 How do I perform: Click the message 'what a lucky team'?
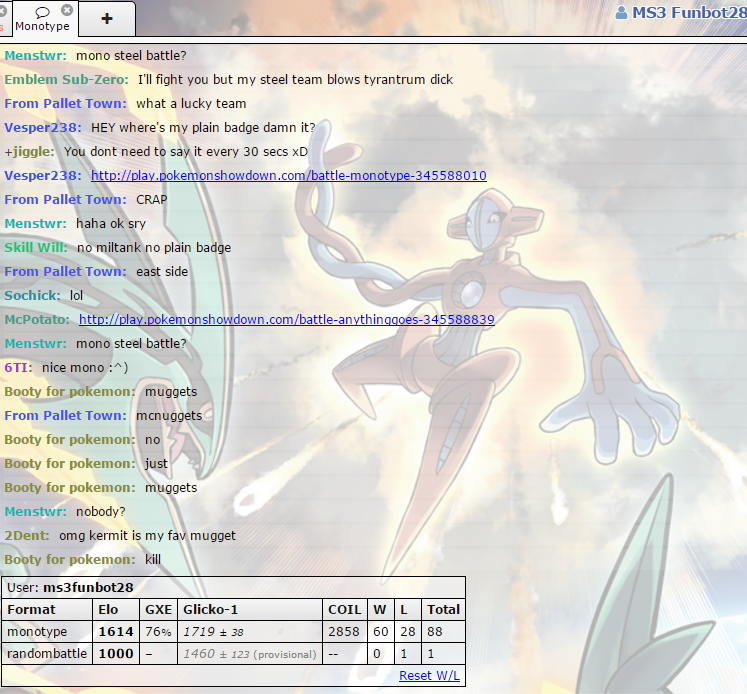[x=191, y=104]
